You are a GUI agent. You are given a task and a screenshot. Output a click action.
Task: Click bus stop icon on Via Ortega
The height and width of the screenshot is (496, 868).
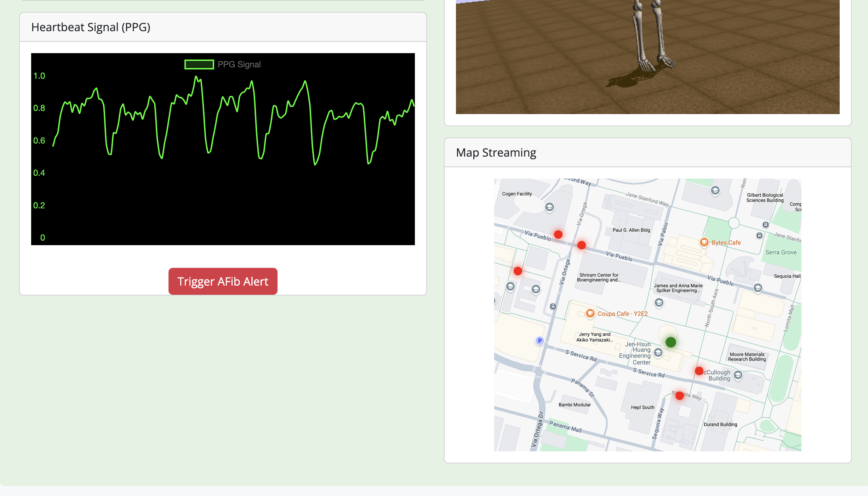click(553, 306)
